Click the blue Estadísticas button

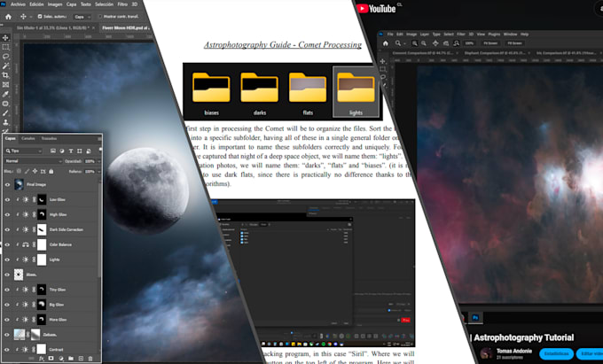pyautogui.click(x=556, y=353)
